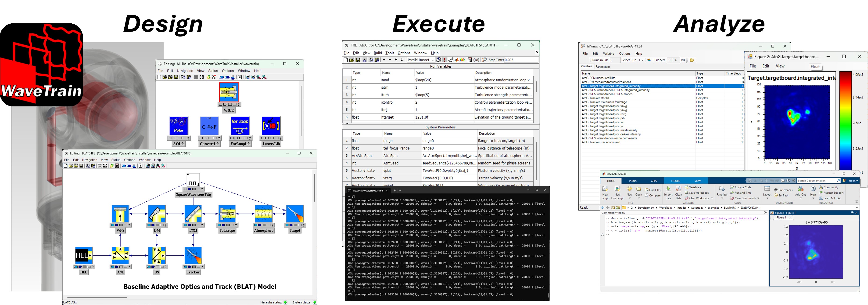868x305 pixels.
Task: Click Clean Data in MATLAB ribbon
Action: [x=678, y=192]
